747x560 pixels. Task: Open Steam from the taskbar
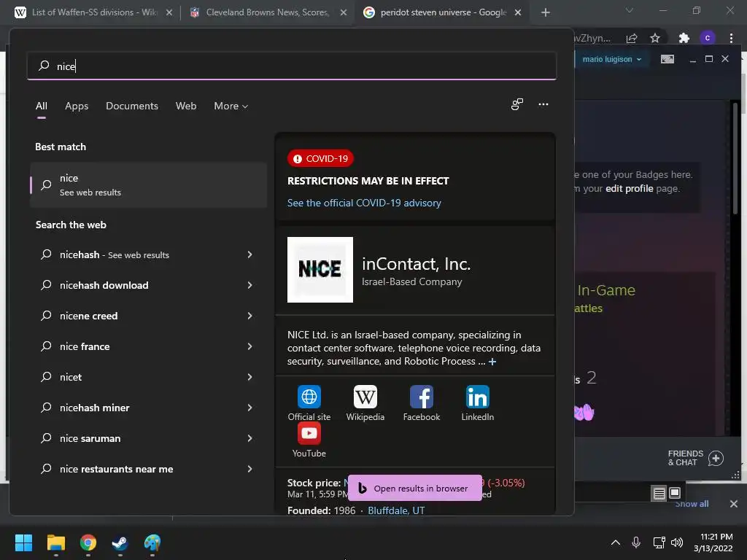pyautogui.click(x=120, y=542)
